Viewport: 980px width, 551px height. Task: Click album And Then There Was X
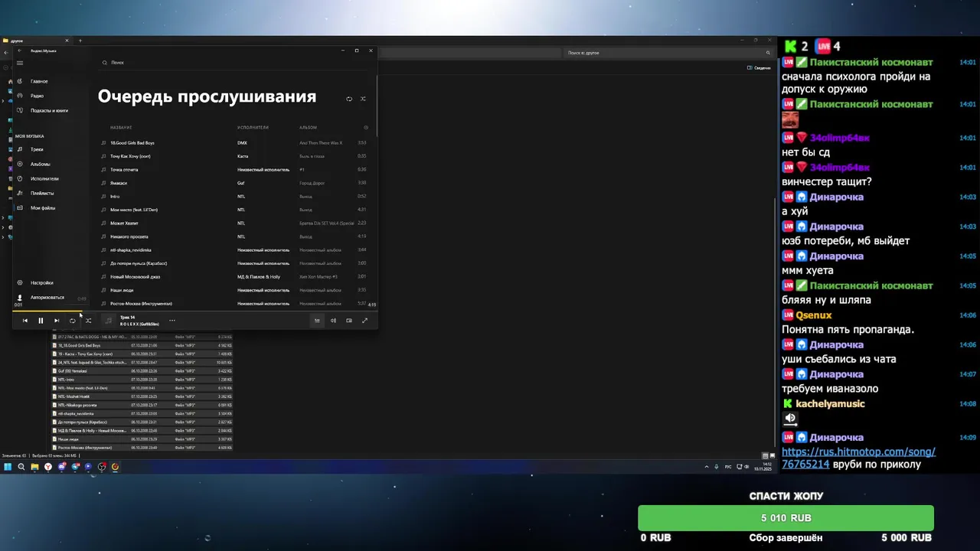point(321,143)
